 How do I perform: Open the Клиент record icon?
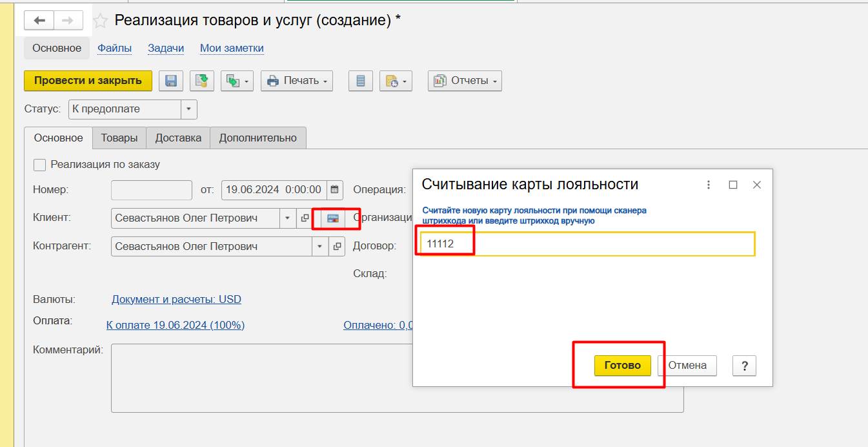click(x=305, y=218)
